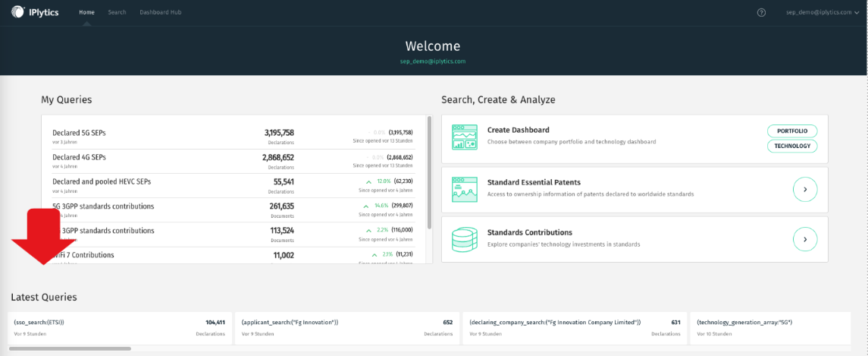Click the IPlytics logo
The image size is (868, 356).
coord(35,11)
